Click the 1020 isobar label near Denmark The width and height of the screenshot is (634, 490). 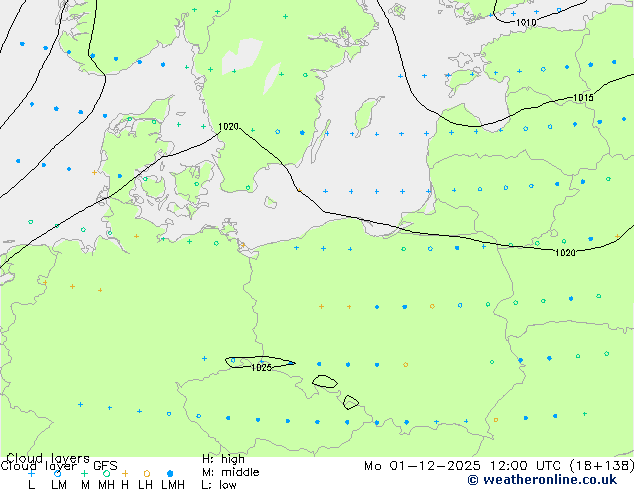228,127
